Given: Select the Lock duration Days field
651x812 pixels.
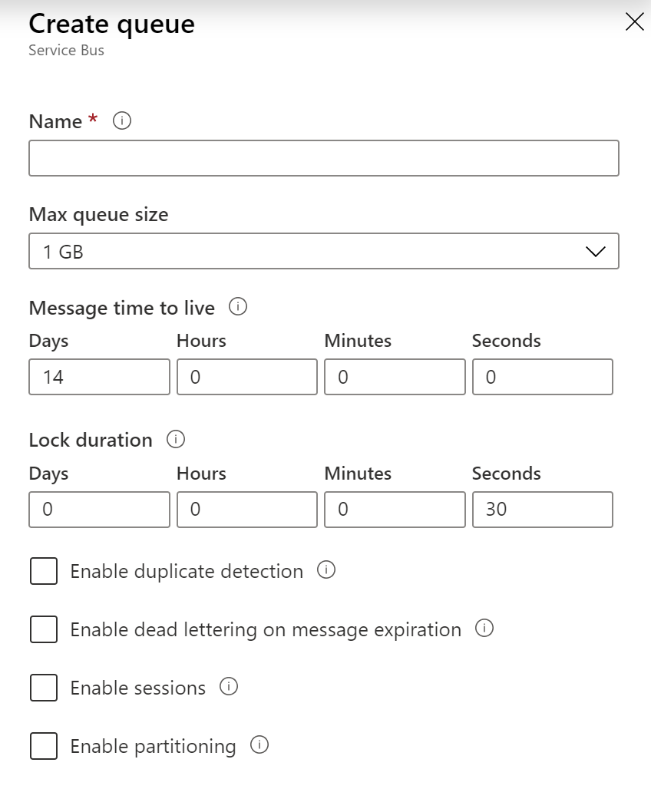Looking at the screenshot, I should pyautogui.click(x=99, y=510).
